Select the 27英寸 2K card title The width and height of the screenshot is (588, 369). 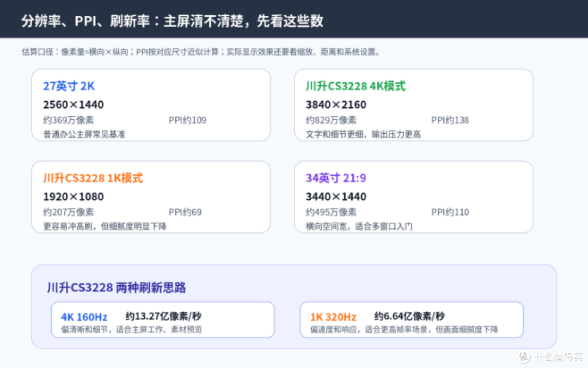(69, 86)
